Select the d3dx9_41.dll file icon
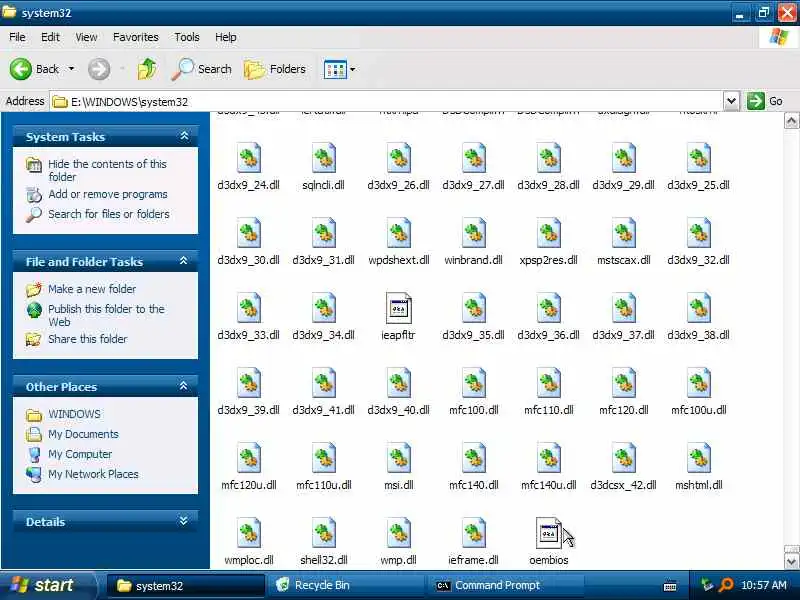Image resolution: width=800 pixels, height=600 pixels. click(x=324, y=383)
